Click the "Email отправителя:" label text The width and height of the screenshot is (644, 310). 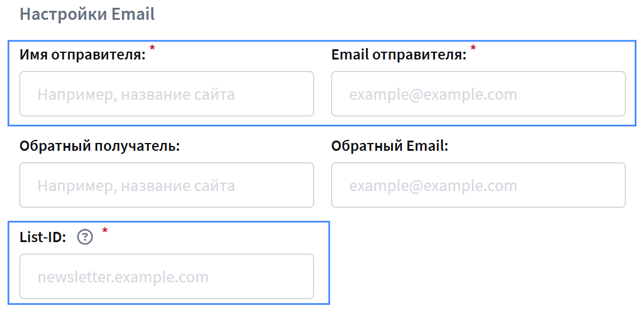coord(399,55)
